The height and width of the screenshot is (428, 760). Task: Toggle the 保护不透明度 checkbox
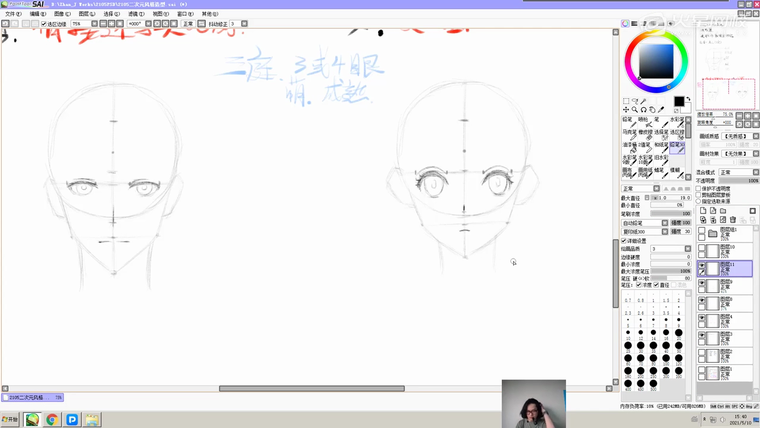point(700,188)
